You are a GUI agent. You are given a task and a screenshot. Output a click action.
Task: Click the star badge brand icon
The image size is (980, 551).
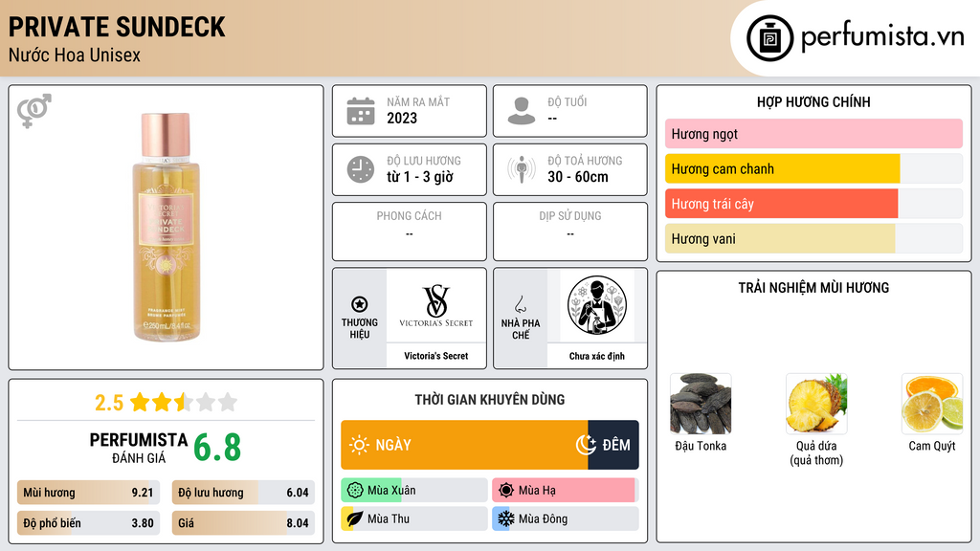coord(360,304)
